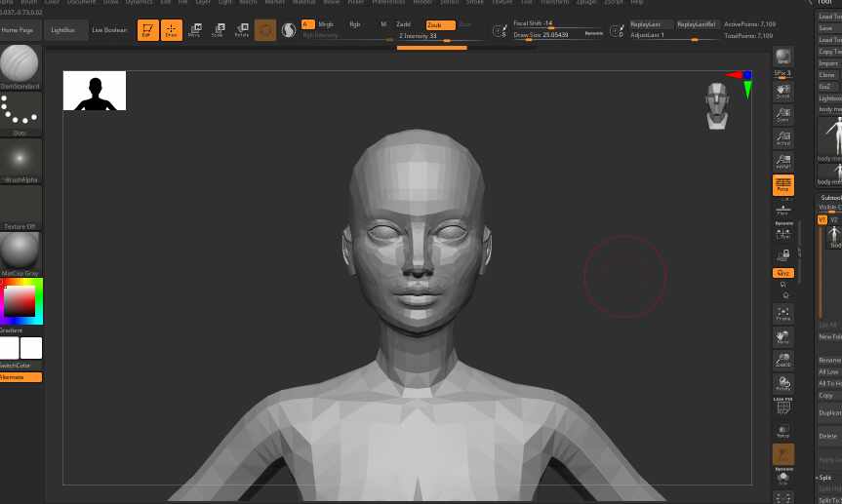The width and height of the screenshot is (842, 504).
Task: Choose the Scale transform tool
Action: coord(217,30)
